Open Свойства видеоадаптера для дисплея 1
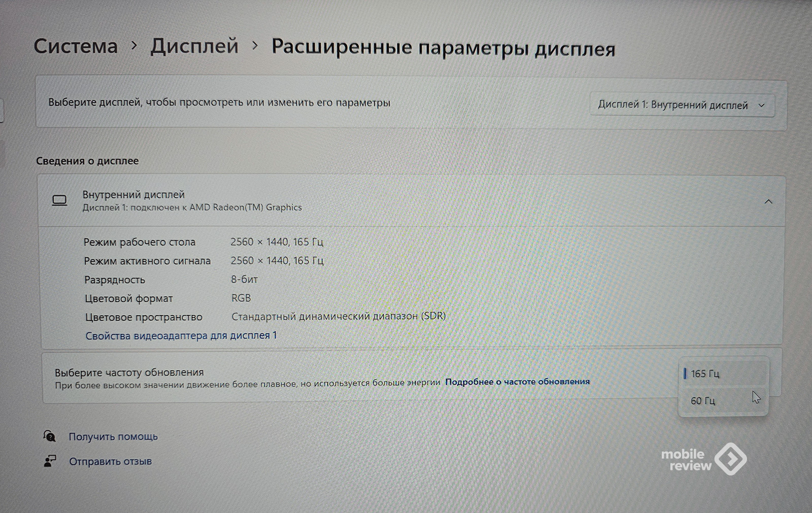This screenshot has height=513, width=812. (x=181, y=335)
